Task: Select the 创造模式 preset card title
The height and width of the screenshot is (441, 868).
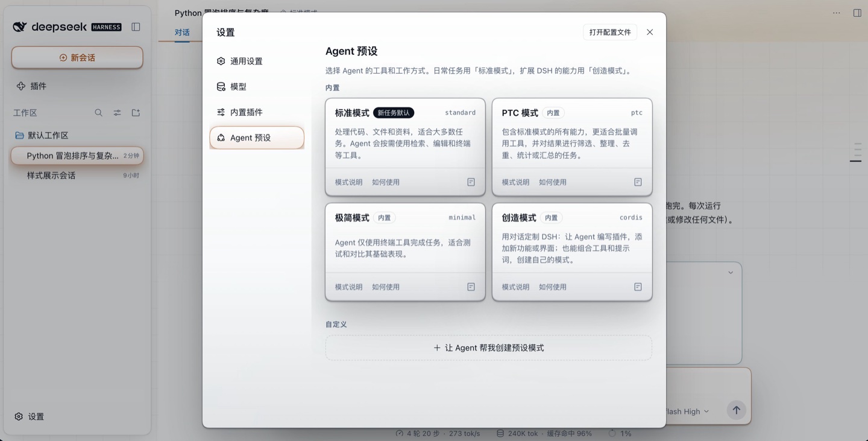Action: tap(519, 218)
